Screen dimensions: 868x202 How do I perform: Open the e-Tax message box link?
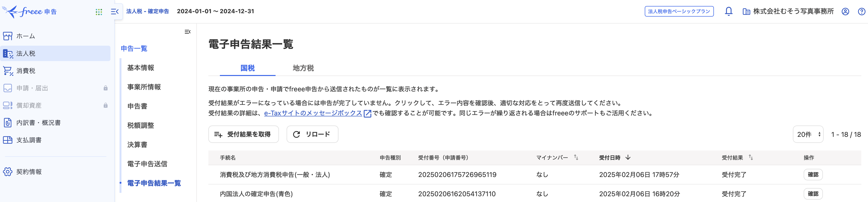313,113
